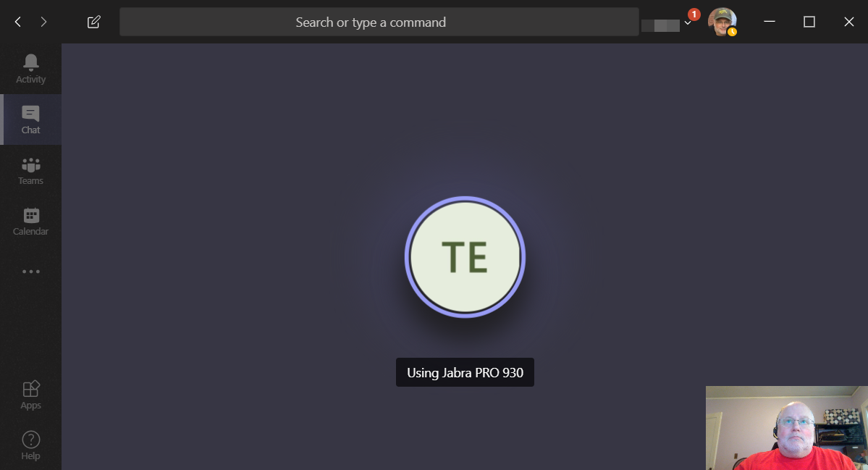Image resolution: width=868 pixels, height=470 pixels.
Task: Switch to the Chat tab in sidebar
Action: [x=30, y=119]
